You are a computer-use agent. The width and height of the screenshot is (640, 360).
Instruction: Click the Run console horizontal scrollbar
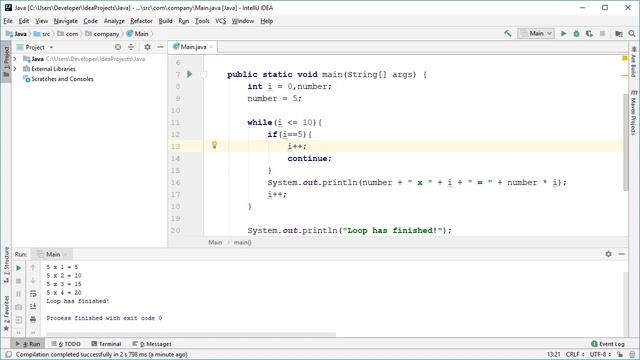(191, 334)
